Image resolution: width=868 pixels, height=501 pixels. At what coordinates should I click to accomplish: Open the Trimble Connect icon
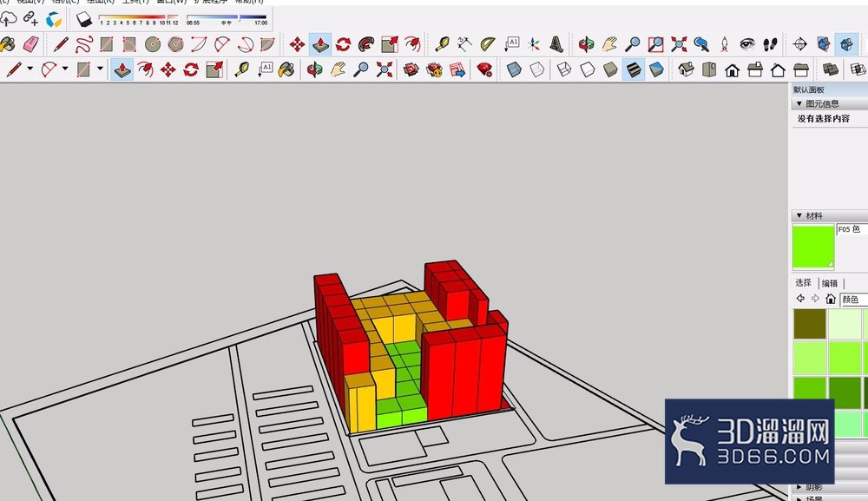(54, 19)
